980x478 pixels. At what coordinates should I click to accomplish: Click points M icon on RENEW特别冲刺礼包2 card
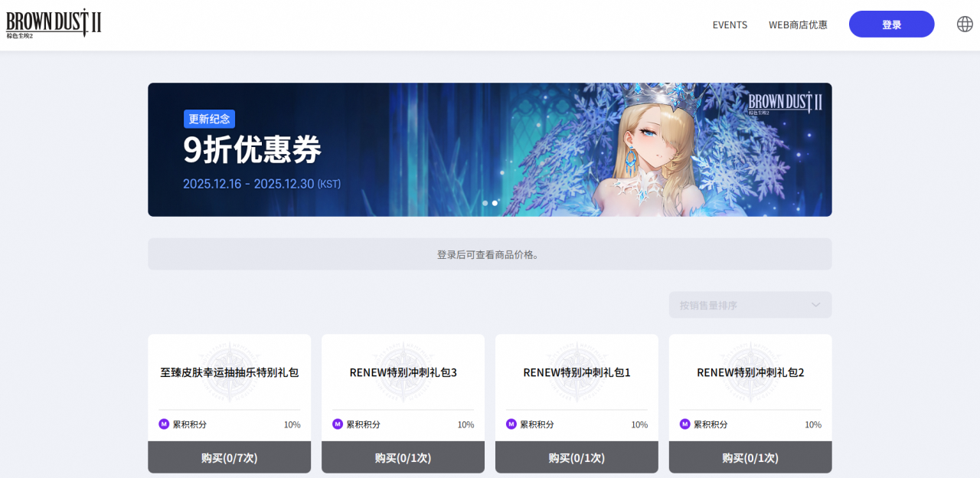click(x=685, y=424)
